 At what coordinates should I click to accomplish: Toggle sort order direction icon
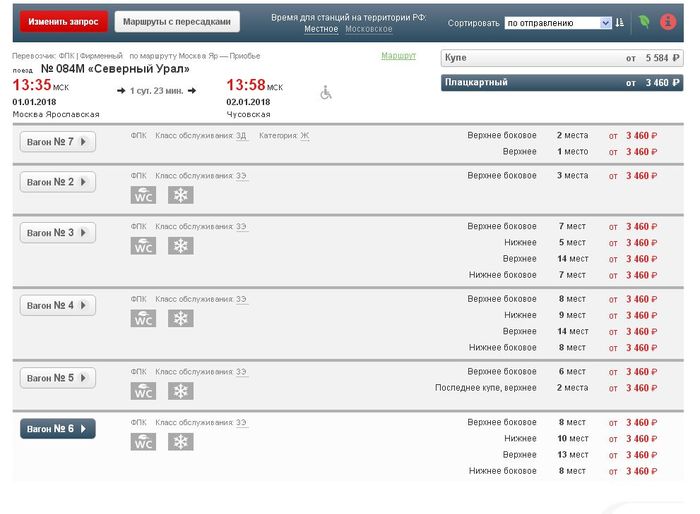620,22
